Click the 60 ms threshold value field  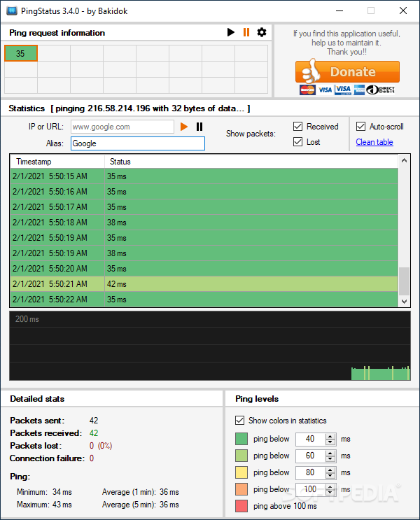click(311, 456)
